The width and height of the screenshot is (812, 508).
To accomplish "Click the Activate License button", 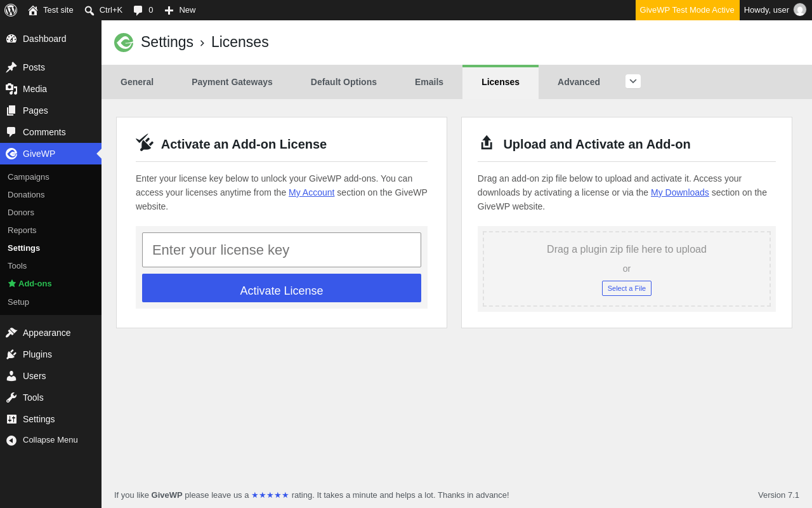I will (282, 288).
